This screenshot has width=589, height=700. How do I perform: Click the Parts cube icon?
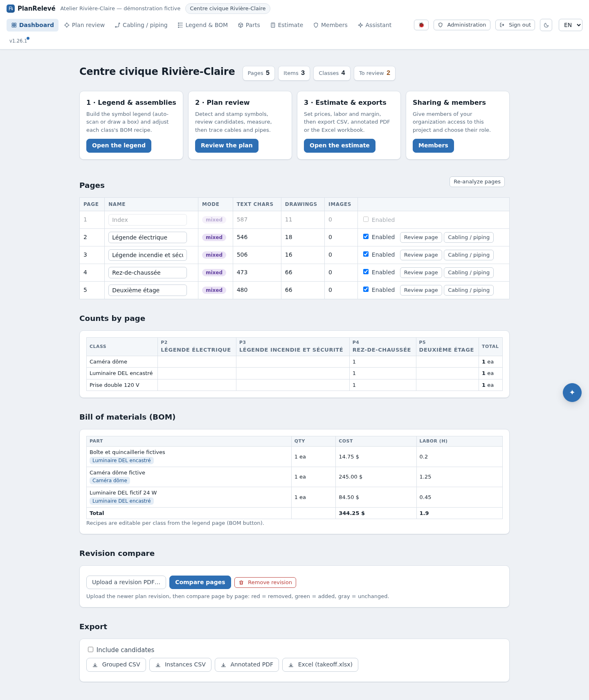241,25
